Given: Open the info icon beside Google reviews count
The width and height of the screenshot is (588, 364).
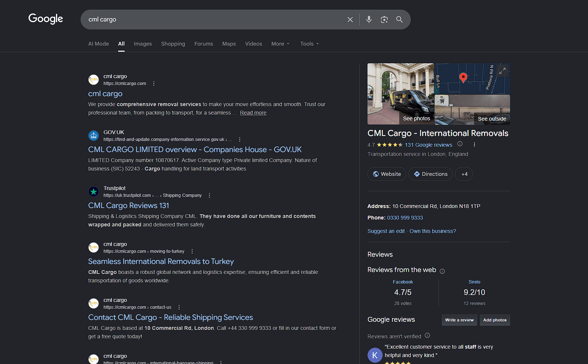Looking at the screenshot, I should [x=460, y=144].
